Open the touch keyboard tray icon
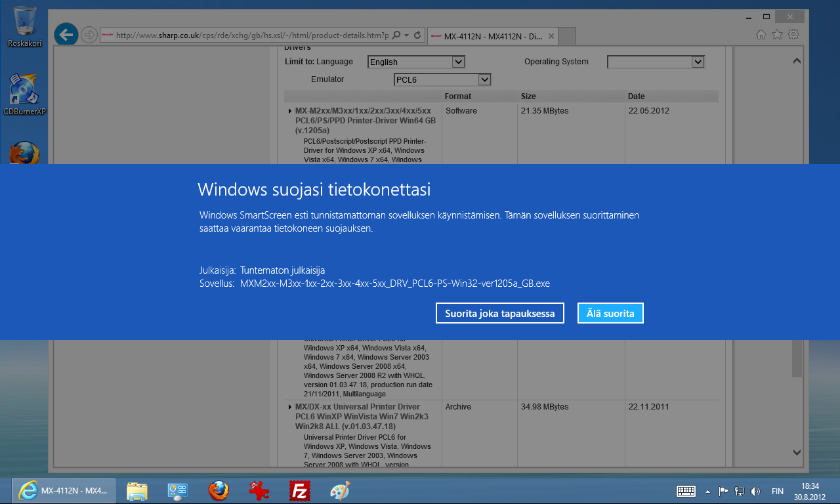 (x=686, y=491)
